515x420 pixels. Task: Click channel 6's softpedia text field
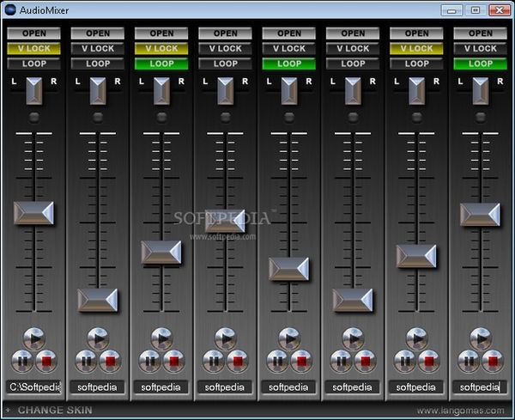pos(352,387)
